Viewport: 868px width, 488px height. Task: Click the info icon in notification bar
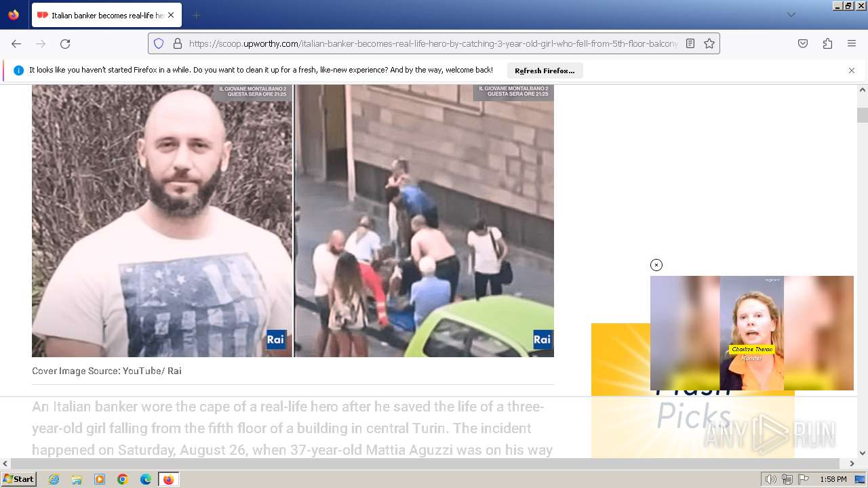[18, 70]
